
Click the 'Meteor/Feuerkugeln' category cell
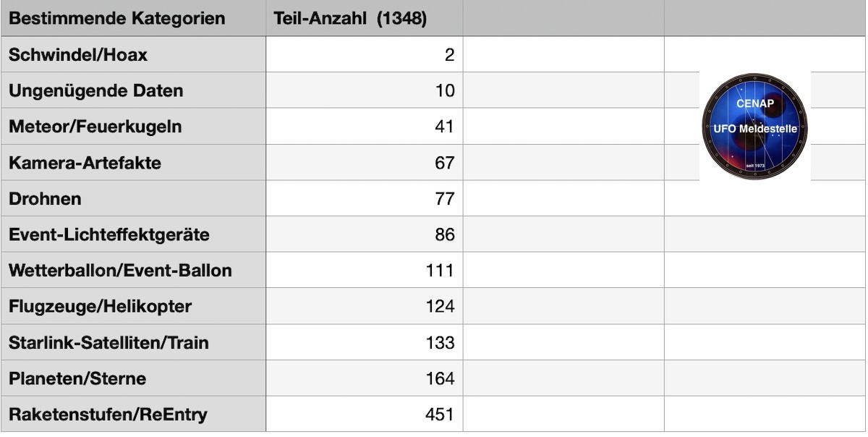point(95,127)
